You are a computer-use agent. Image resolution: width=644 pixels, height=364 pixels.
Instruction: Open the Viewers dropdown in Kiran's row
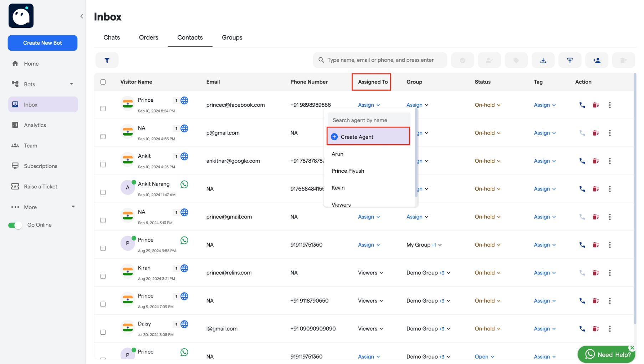click(370, 273)
